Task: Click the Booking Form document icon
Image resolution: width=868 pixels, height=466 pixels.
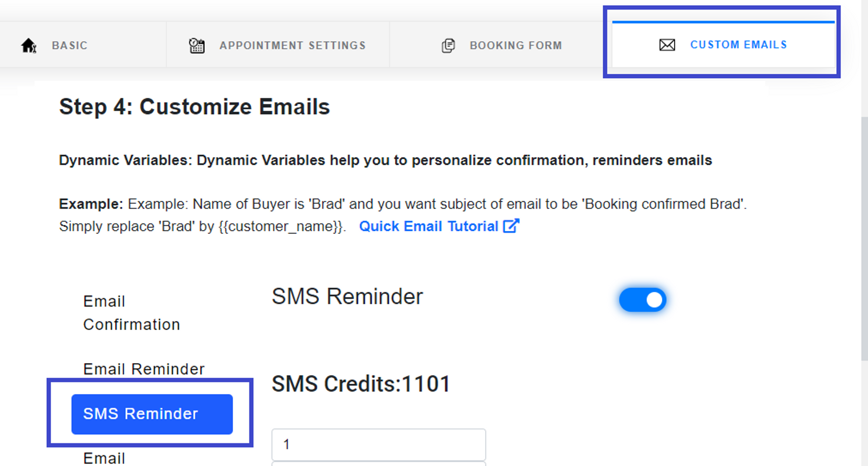Action: click(448, 45)
